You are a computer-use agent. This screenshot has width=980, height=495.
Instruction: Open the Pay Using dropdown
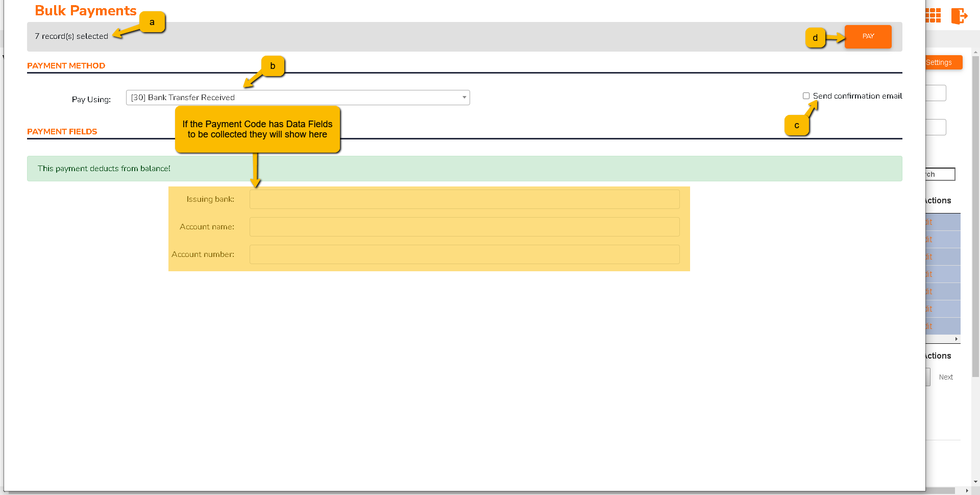pos(298,98)
